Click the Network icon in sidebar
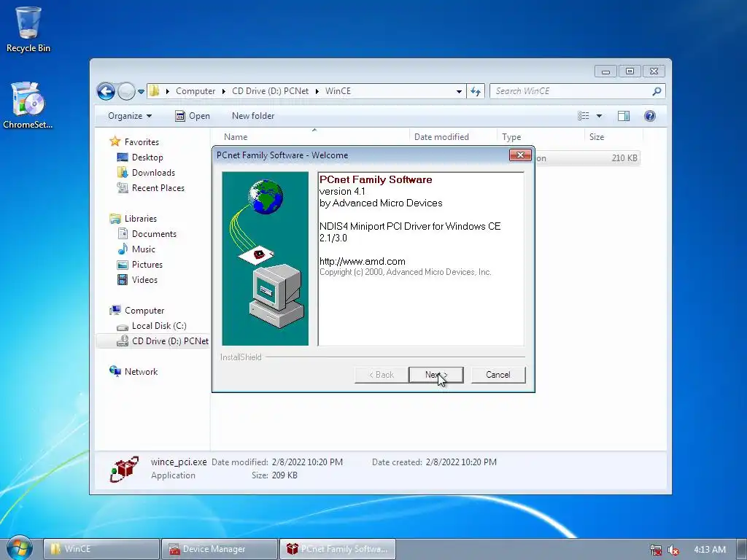The image size is (747, 560). [115, 371]
